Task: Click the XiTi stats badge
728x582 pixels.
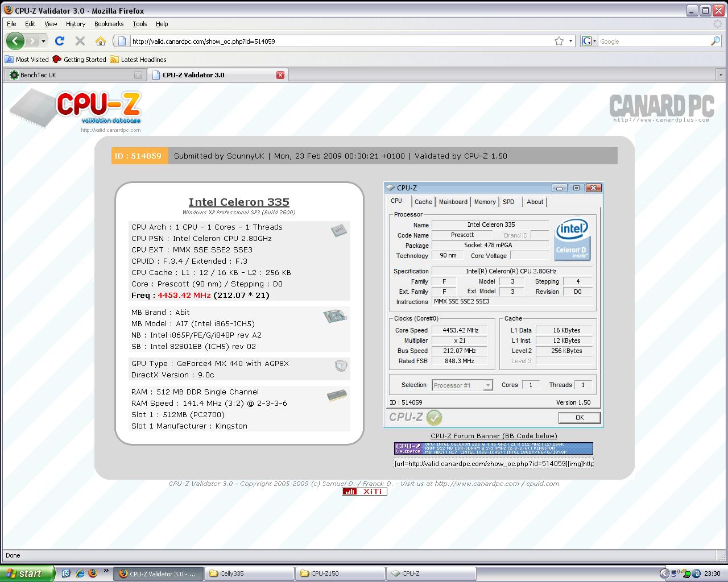Action: tap(365, 492)
